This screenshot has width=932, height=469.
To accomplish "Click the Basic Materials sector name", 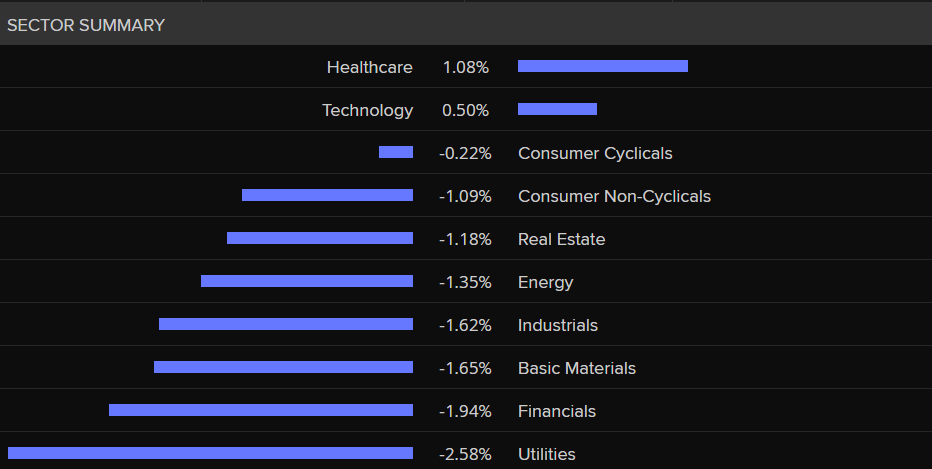I will 576,368.
